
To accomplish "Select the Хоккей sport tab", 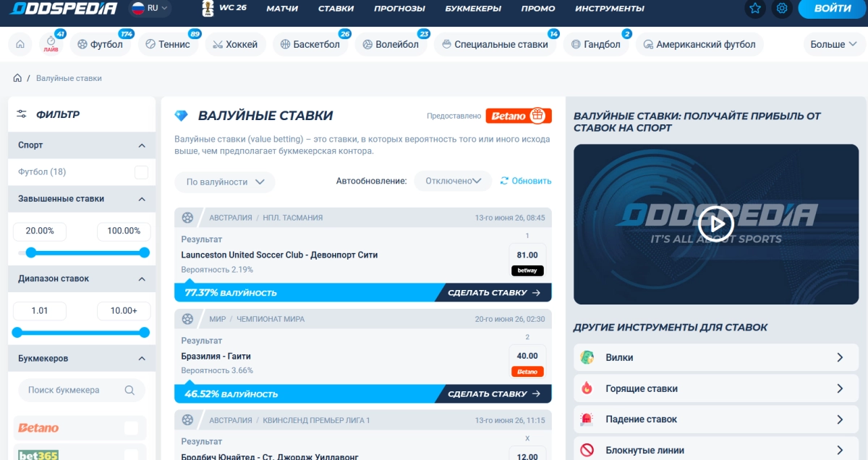I will pos(236,44).
